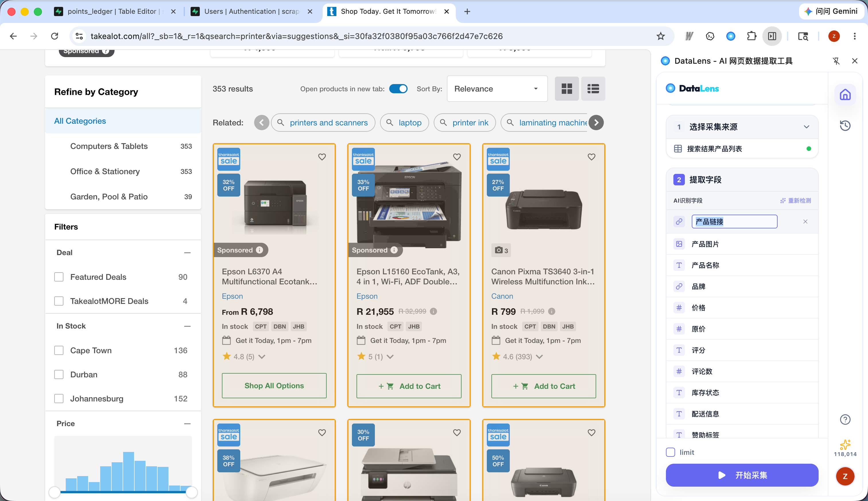This screenshot has height=501, width=868.
Task: Open the DataLens history icon
Action: (845, 126)
